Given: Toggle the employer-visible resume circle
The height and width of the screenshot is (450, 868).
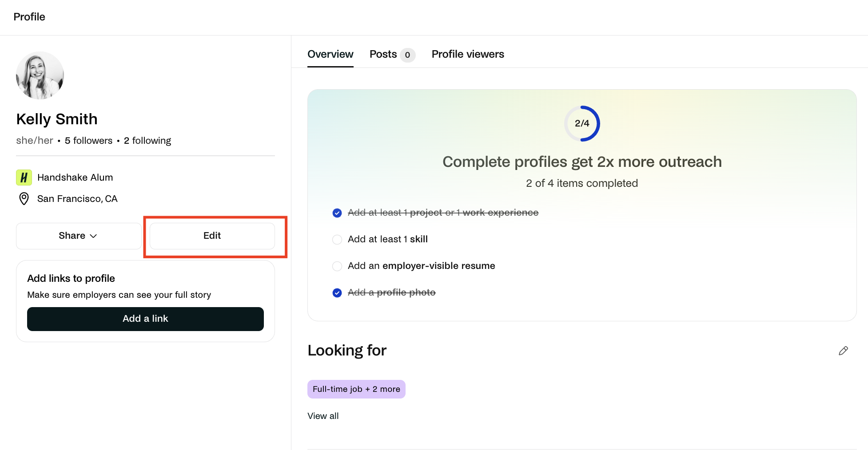Looking at the screenshot, I should pos(337,266).
